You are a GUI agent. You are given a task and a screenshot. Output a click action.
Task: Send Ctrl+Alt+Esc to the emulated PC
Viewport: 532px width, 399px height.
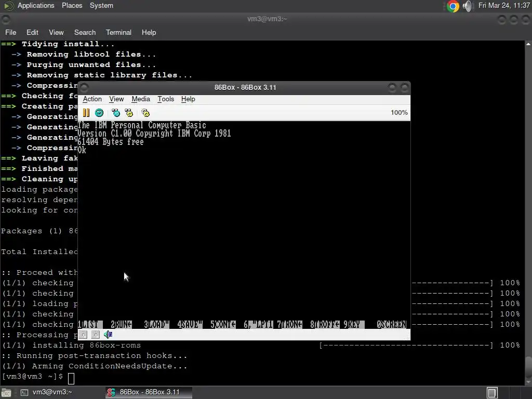[129, 113]
